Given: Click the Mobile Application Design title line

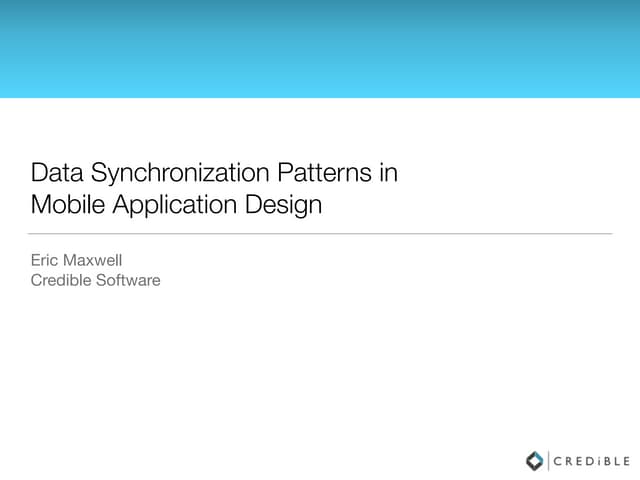Looking at the screenshot, I should pos(176,205).
